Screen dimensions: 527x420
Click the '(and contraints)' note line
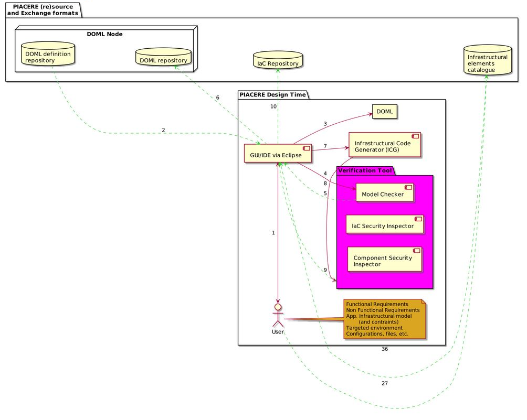click(378, 322)
